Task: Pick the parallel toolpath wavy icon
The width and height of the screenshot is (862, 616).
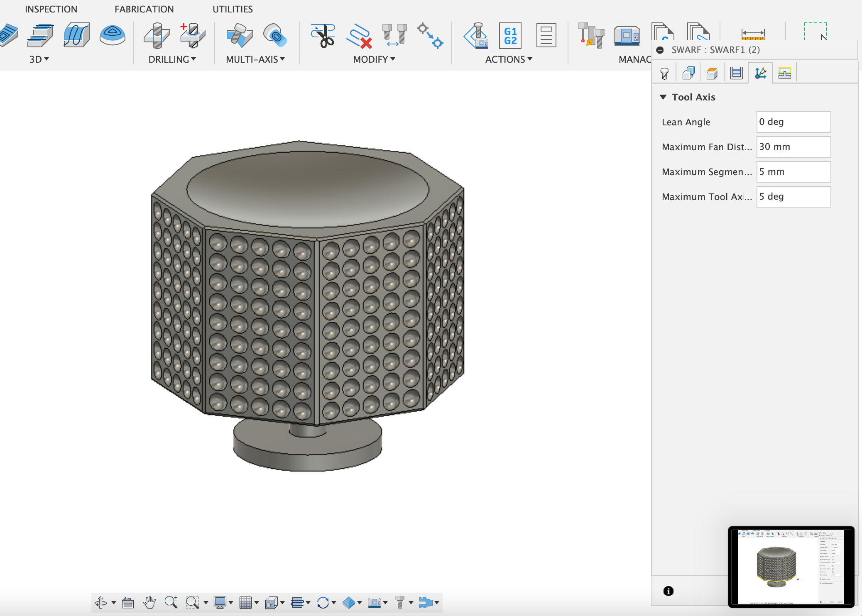Action: 76,35
